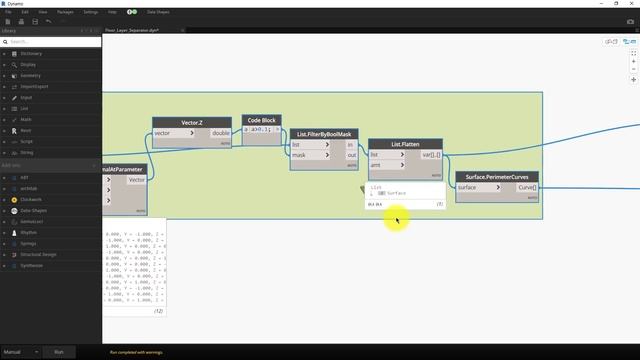640x360 pixels.
Task: Click the List.FilterByBoolMask node title
Action: 324,134
